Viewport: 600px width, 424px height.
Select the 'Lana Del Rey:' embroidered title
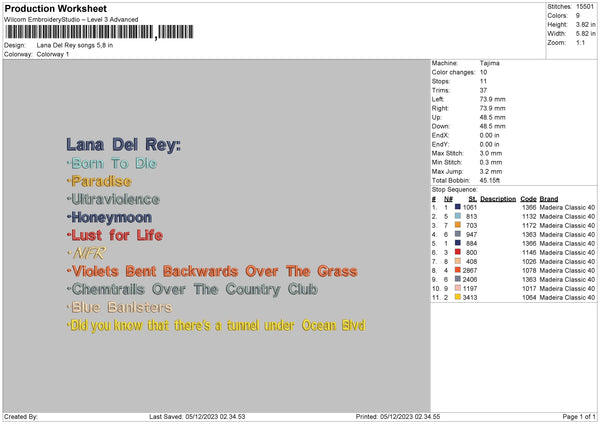click(123, 145)
